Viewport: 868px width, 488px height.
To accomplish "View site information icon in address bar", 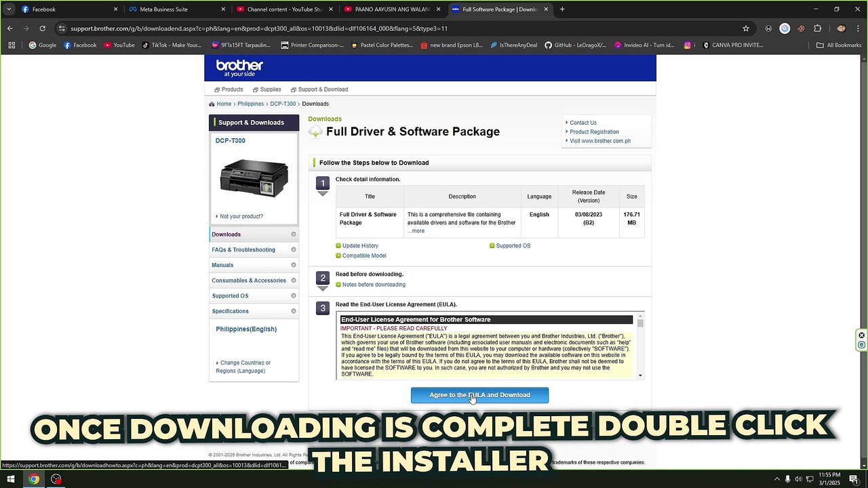I will point(62,28).
